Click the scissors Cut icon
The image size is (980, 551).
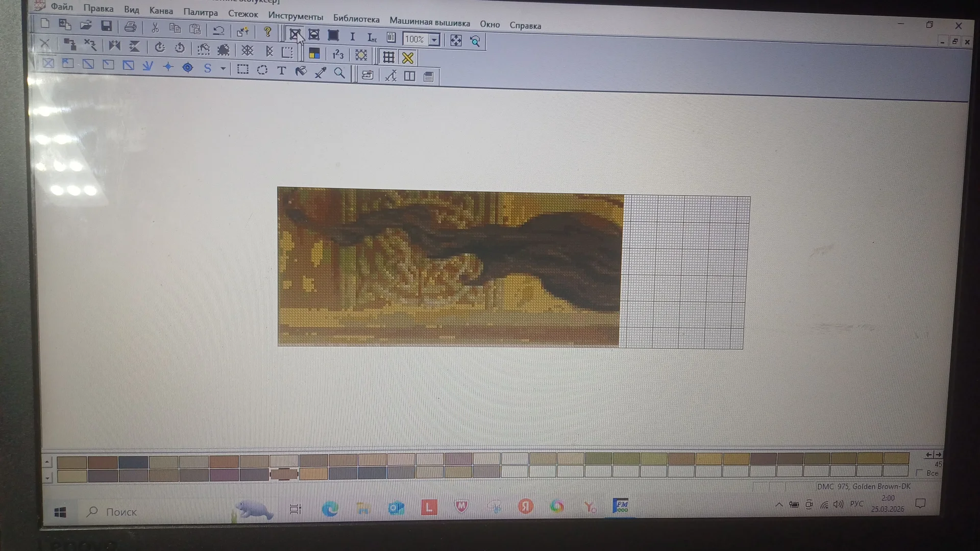pos(155,28)
